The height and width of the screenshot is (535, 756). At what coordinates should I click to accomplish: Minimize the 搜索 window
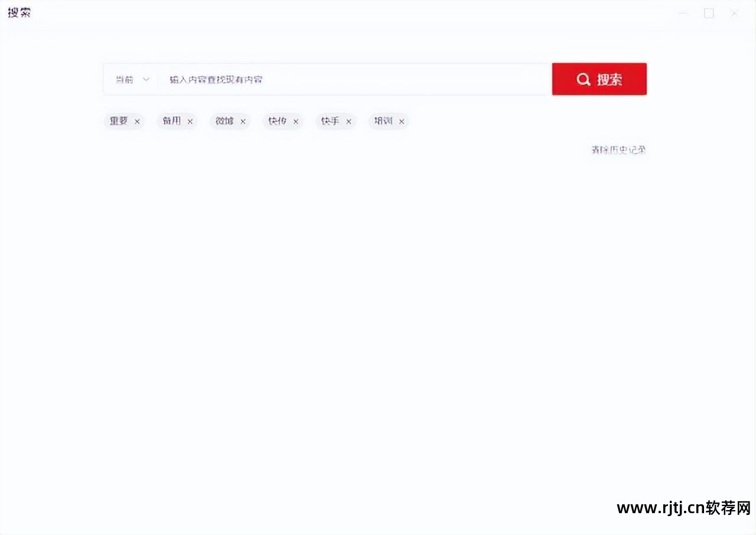click(x=683, y=12)
